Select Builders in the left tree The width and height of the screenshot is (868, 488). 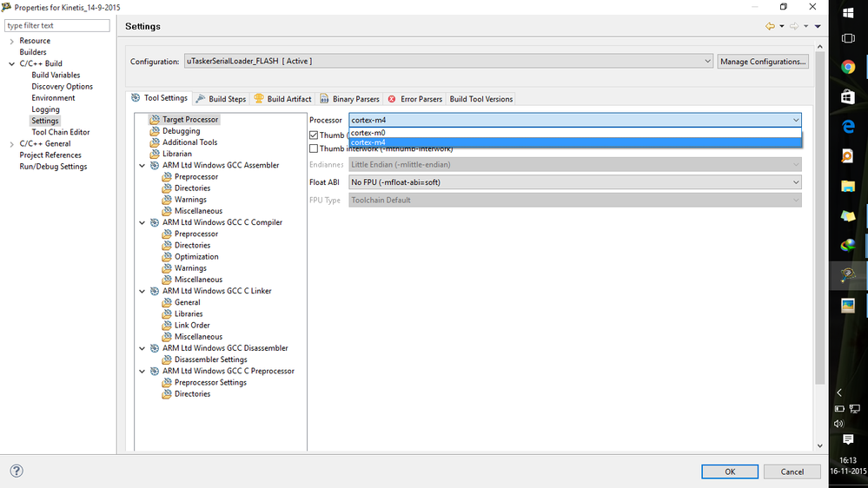tap(33, 52)
